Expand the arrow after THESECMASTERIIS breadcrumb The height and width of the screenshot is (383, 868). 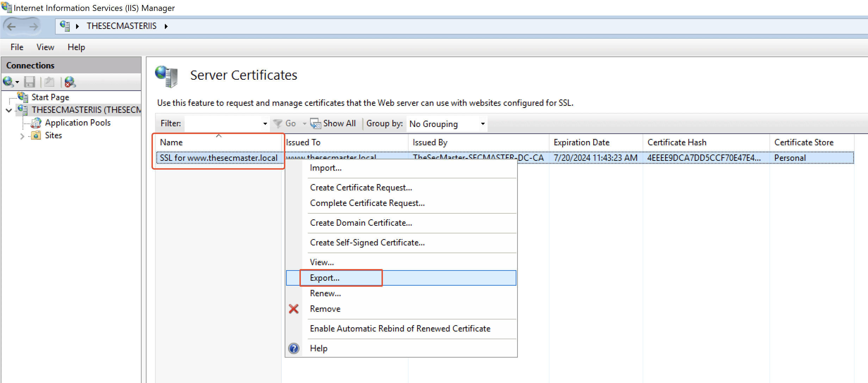(x=166, y=26)
